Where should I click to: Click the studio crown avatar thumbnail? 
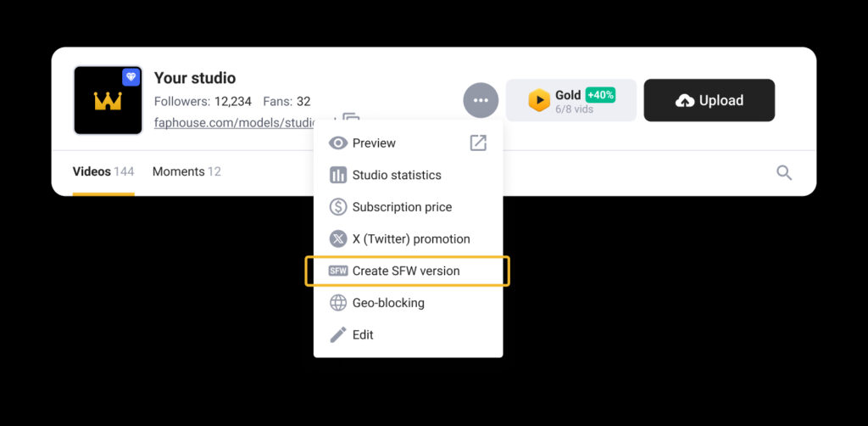point(108,100)
